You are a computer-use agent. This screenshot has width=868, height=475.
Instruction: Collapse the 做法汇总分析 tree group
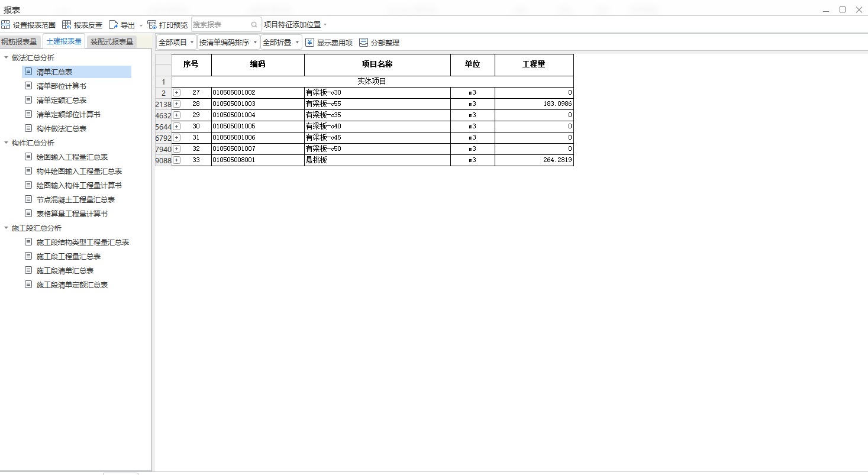pos(6,57)
